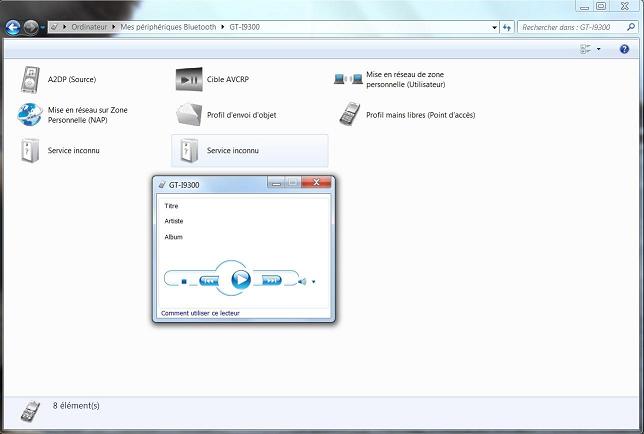The image size is (644, 434).
Task: Expand arrow after Mes périphériques Bluetooth
Action: point(223,27)
